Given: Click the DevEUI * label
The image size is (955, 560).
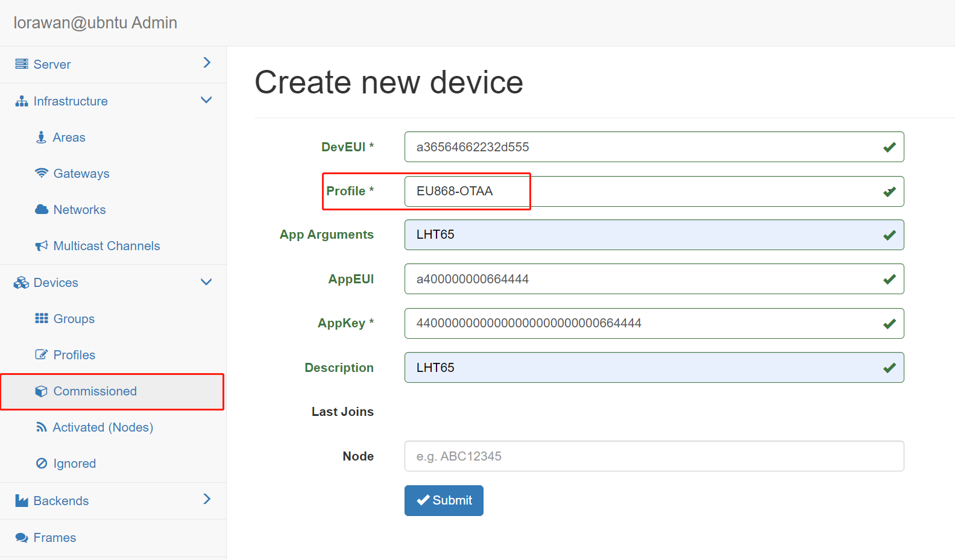Looking at the screenshot, I should click(x=347, y=147).
